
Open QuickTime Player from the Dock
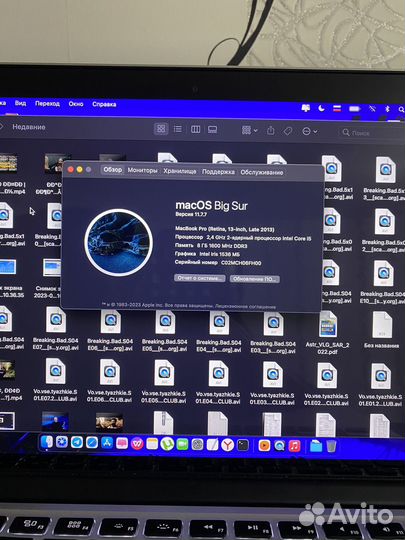279,446
